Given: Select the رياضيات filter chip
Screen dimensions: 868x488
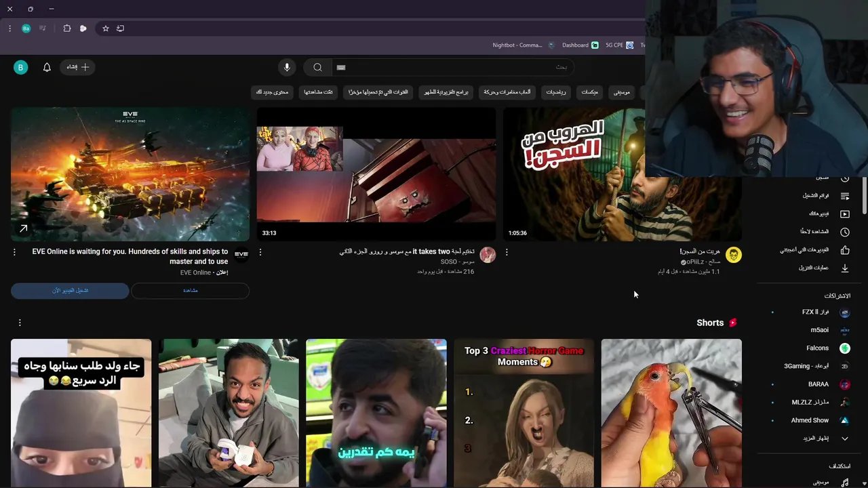Looking at the screenshot, I should click(x=556, y=92).
